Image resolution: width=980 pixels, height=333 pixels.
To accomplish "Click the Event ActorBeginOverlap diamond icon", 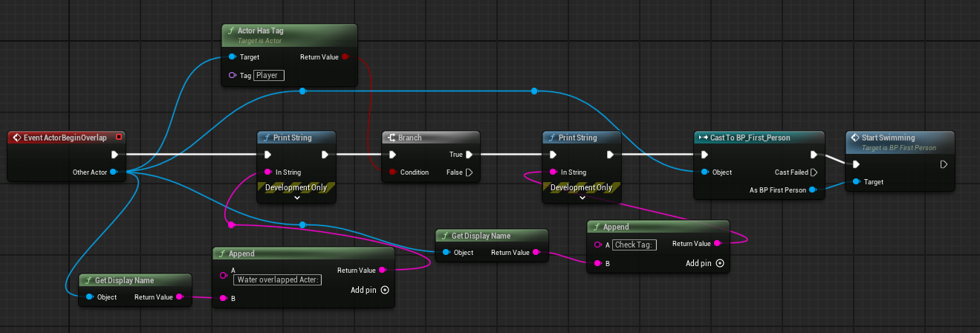I will (17, 138).
